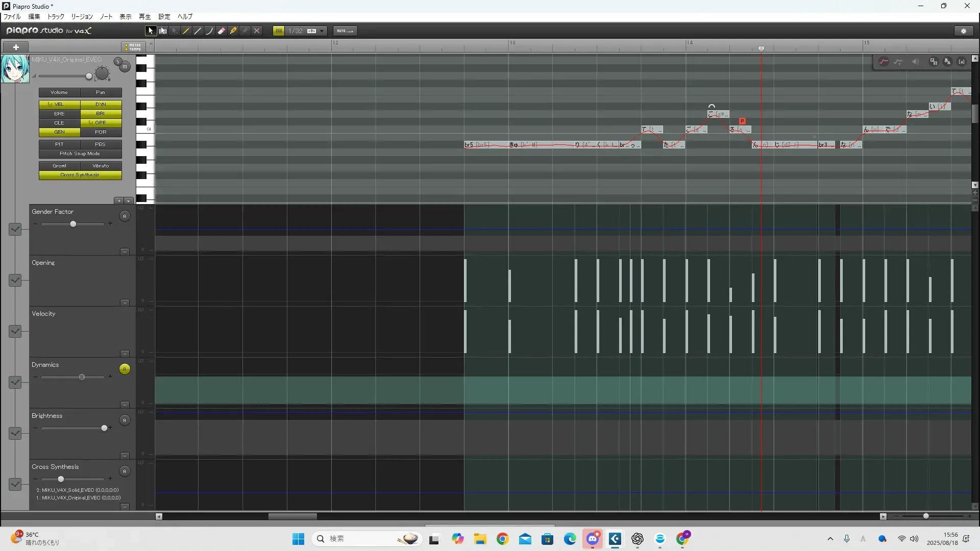
Task: Click the Brightness slider handle
Action: coord(104,428)
